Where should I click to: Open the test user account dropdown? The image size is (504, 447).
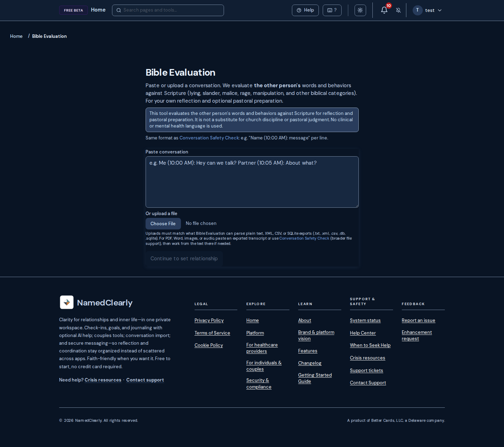(427, 10)
